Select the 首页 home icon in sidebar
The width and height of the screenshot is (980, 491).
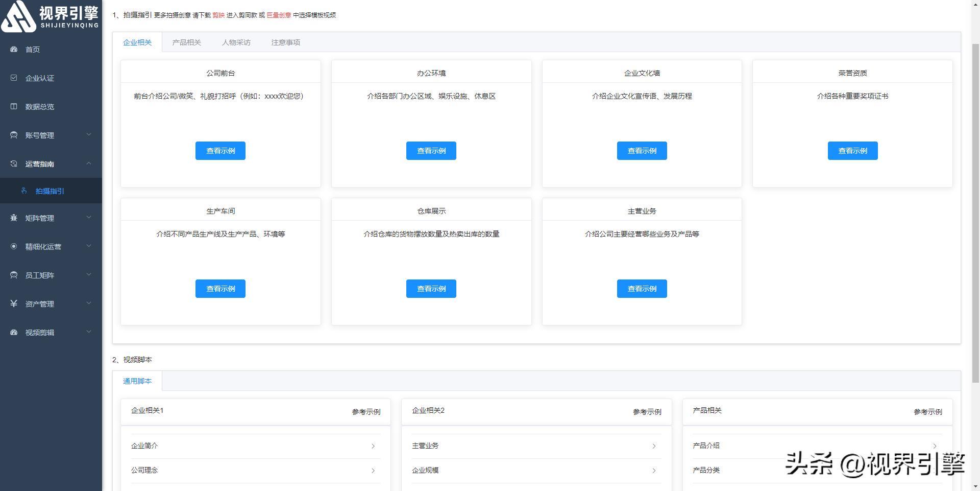(x=14, y=49)
